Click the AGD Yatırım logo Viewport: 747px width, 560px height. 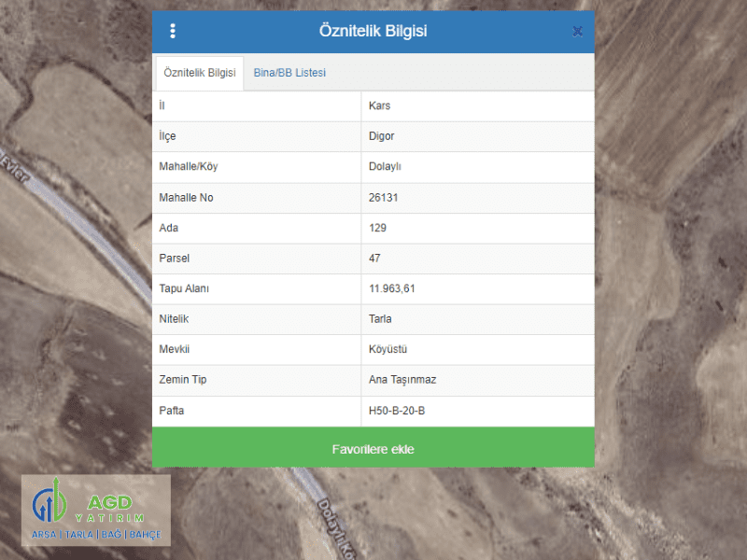(x=96, y=511)
